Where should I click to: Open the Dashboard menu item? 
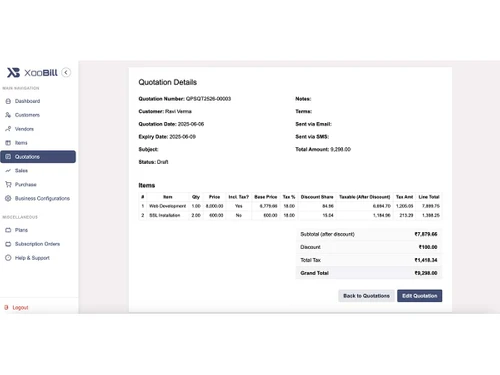tap(27, 101)
